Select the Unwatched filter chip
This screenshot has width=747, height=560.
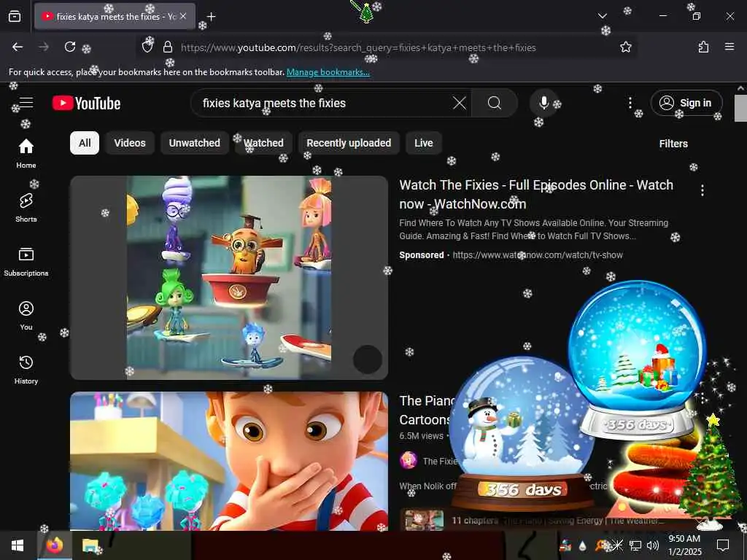click(x=194, y=143)
